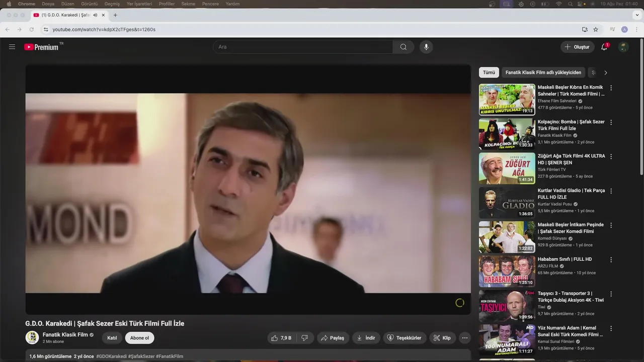
Task: Open the Profiller menu
Action: coord(167,4)
